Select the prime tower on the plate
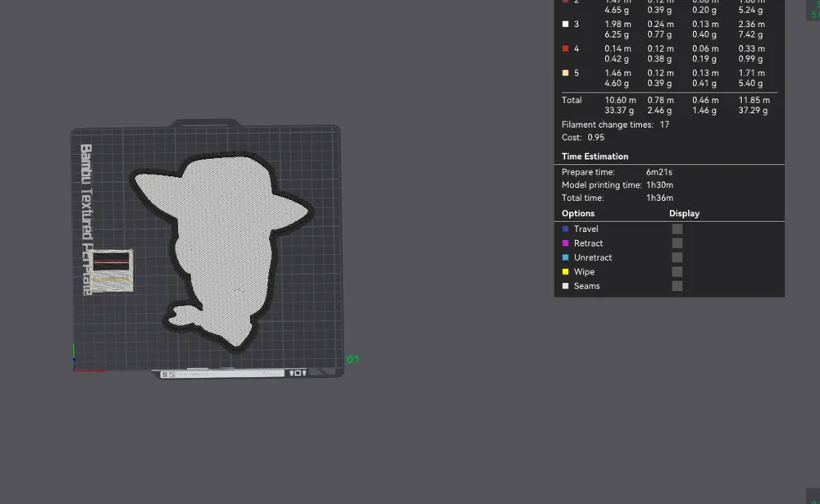Viewport: 820px width, 504px height. (111, 270)
